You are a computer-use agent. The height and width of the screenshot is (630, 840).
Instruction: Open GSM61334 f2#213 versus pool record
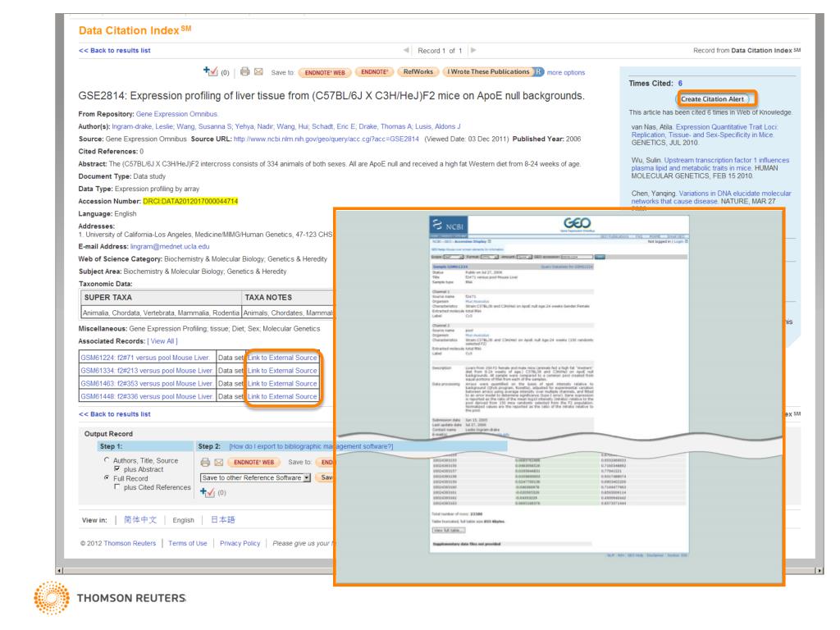click(147, 370)
